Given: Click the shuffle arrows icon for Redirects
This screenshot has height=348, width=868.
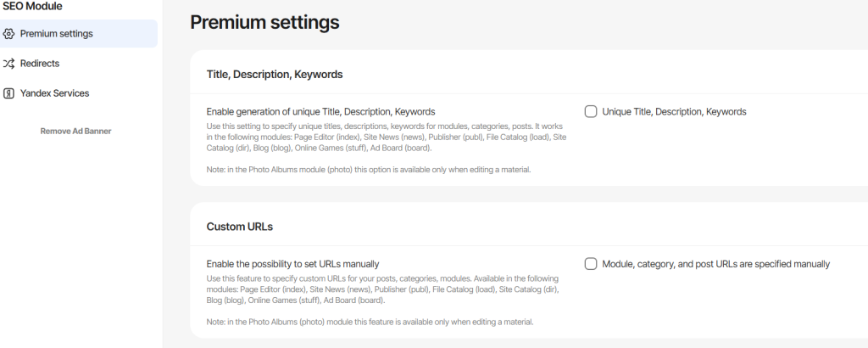Looking at the screenshot, I should [8, 64].
